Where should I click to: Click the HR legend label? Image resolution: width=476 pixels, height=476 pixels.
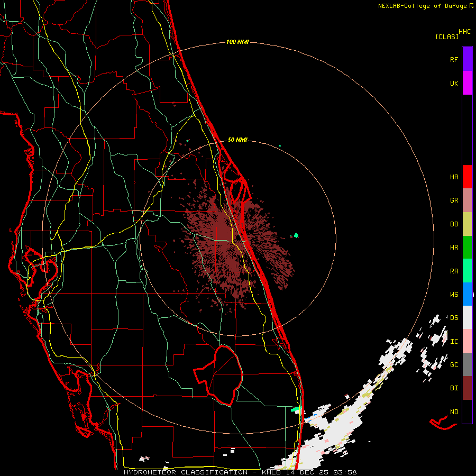pyautogui.click(x=454, y=248)
